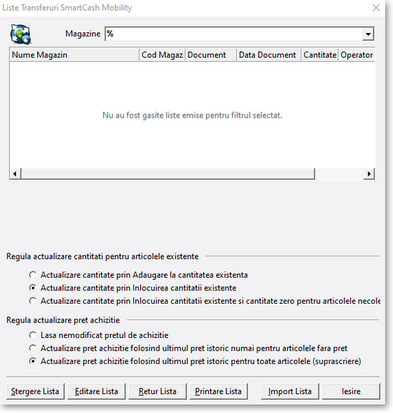Click the horizontal scrollbar thumb
The width and height of the screenshot is (393, 413).
click(x=168, y=174)
